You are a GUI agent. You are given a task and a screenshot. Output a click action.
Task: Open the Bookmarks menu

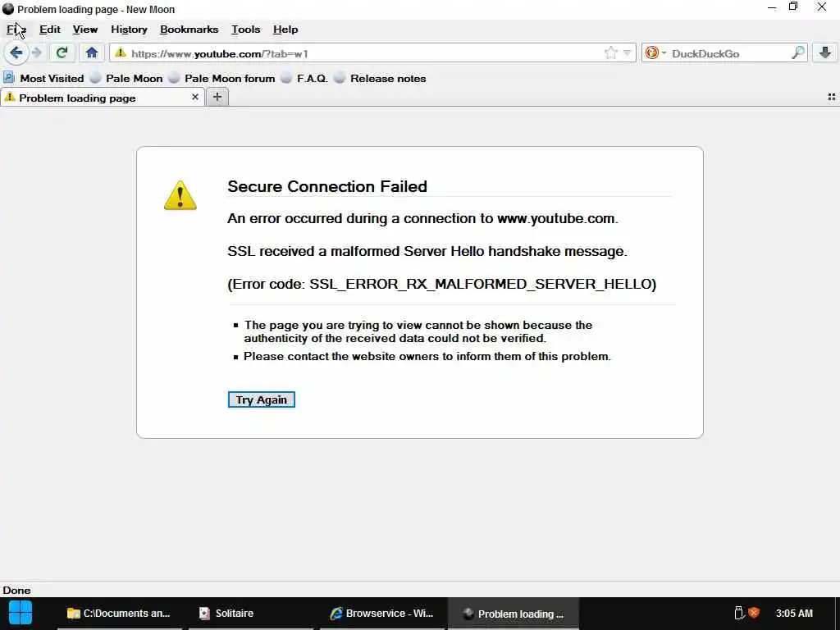(x=189, y=30)
